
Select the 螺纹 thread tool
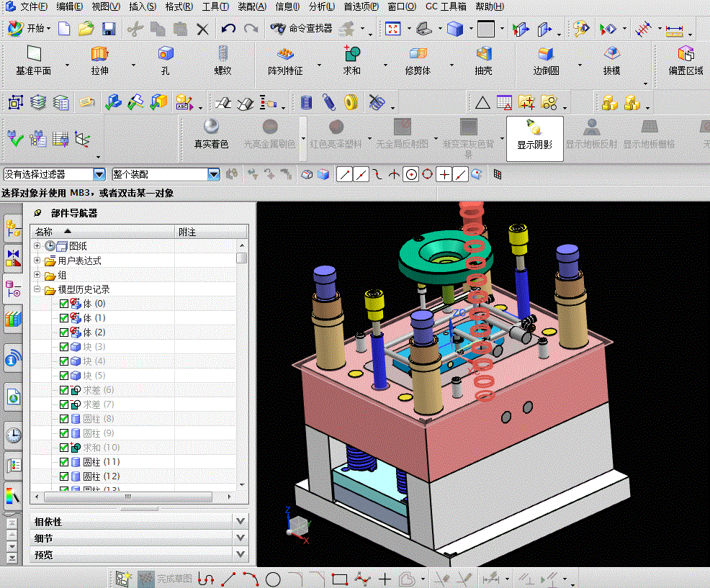[x=223, y=60]
